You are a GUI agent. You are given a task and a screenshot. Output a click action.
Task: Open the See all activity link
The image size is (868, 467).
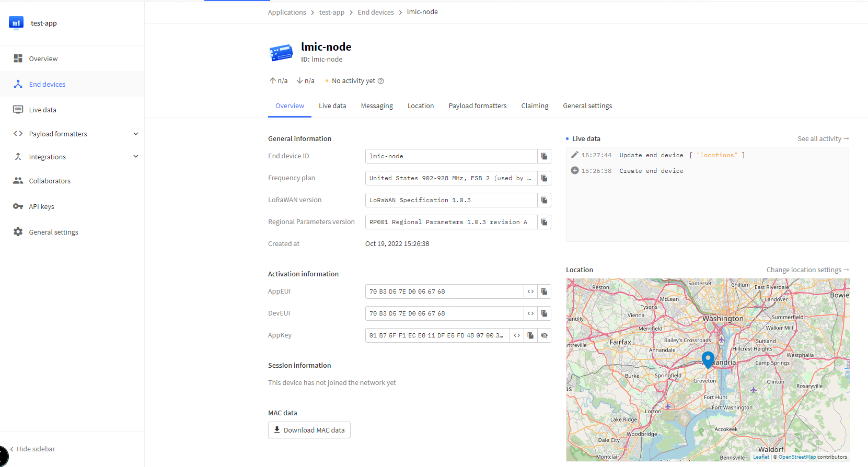[823, 138]
